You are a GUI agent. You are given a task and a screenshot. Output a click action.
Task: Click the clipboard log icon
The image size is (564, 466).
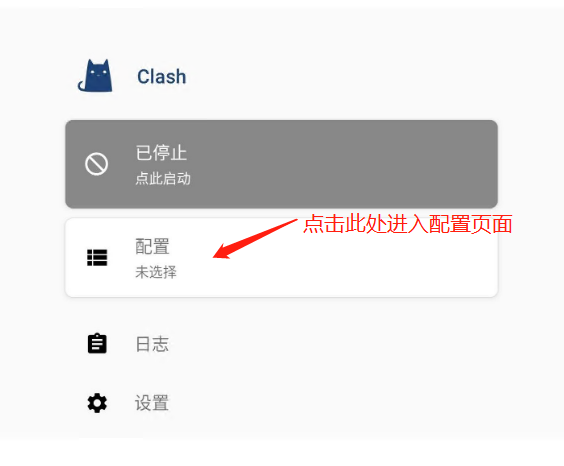point(97,343)
